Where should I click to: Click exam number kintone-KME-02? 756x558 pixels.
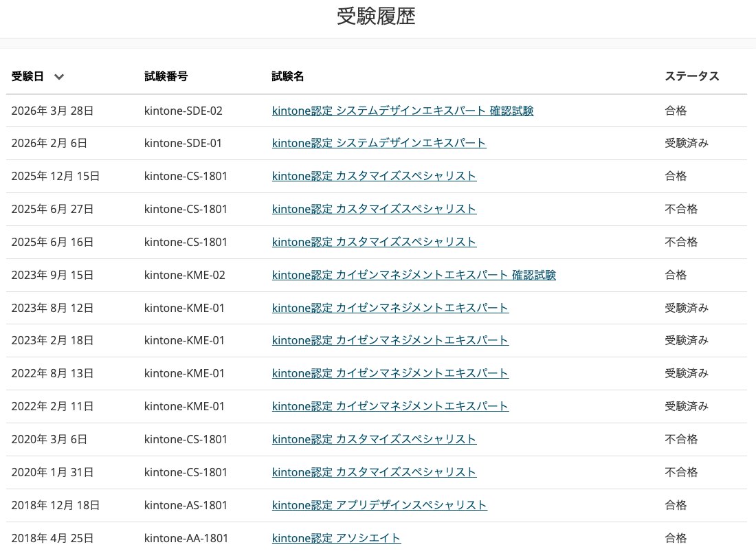click(x=185, y=275)
